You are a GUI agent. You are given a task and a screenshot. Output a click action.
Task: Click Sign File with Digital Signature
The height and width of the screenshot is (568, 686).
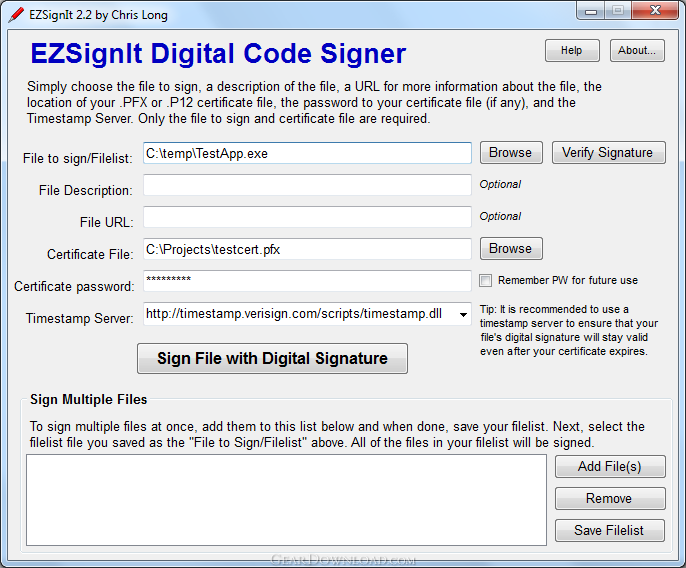coord(272,358)
